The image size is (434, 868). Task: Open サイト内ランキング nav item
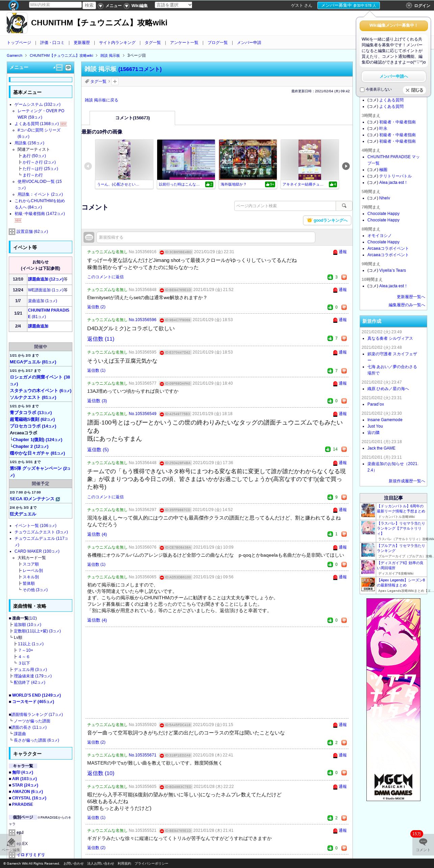pos(117,43)
